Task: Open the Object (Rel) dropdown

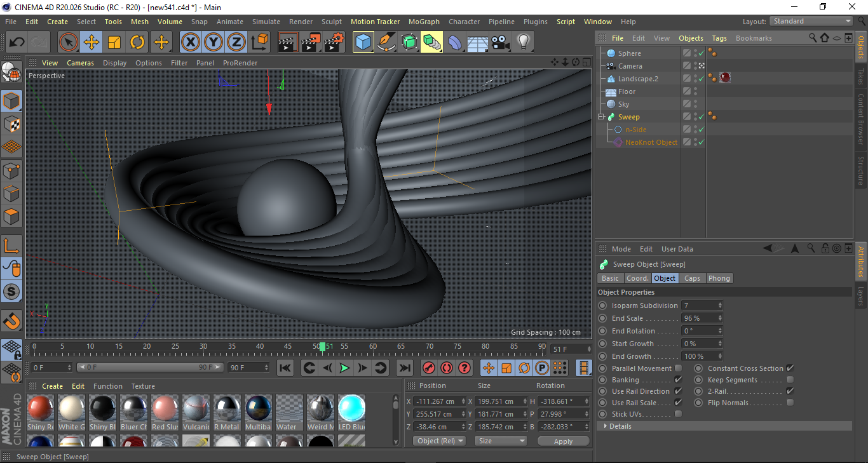Action: tap(439, 441)
